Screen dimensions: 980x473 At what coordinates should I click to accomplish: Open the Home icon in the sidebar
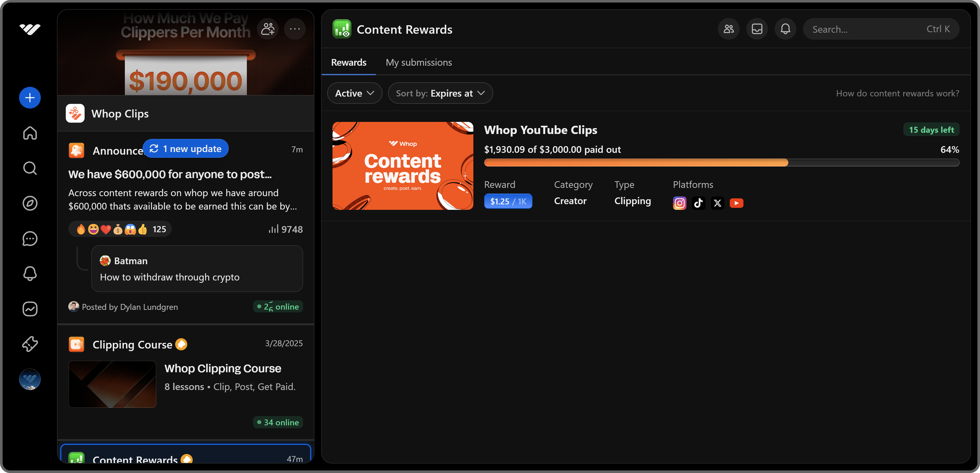29,133
